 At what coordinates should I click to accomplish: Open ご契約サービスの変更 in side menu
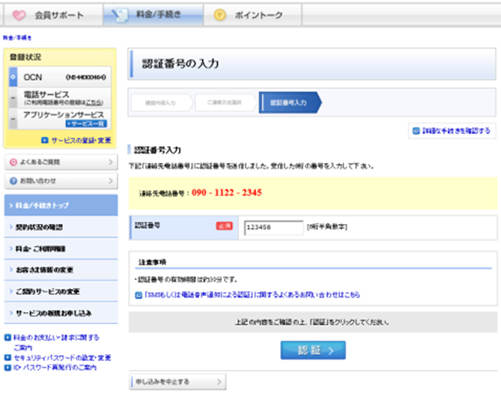click(61, 291)
